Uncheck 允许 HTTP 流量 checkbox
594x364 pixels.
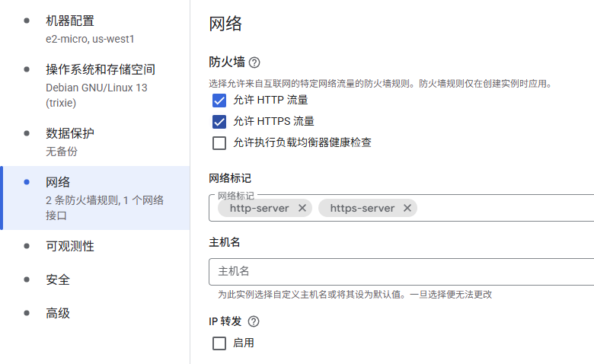[x=219, y=100]
